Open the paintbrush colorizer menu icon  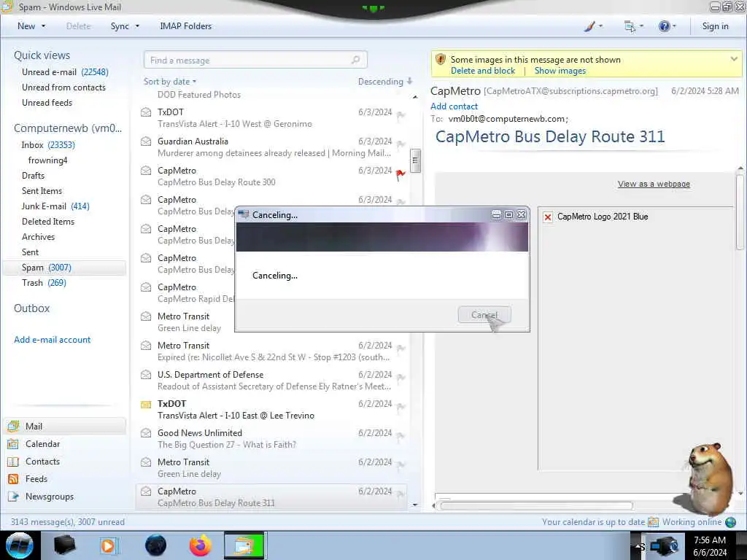[589, 26]
